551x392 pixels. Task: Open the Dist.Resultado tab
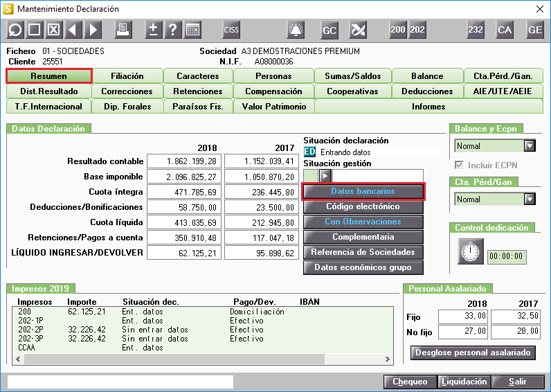point(49,91)
